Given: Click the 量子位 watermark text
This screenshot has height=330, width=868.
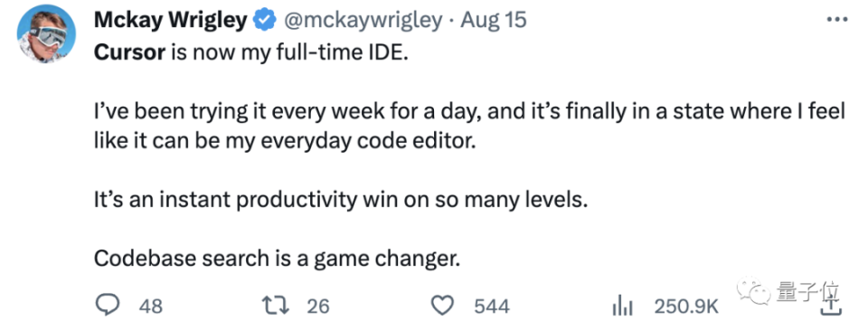Looking at the screenshot, I should click(x=807, y=291).
